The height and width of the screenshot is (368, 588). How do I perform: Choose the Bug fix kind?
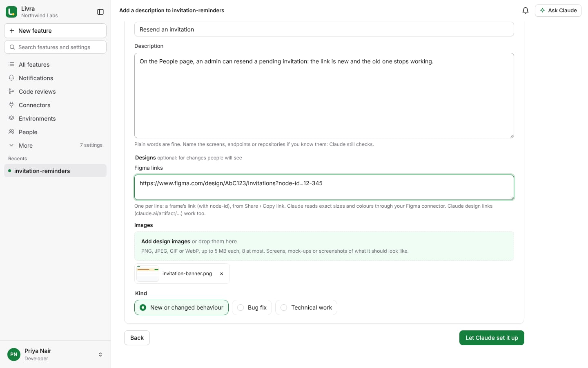click(x=252, y=307)
